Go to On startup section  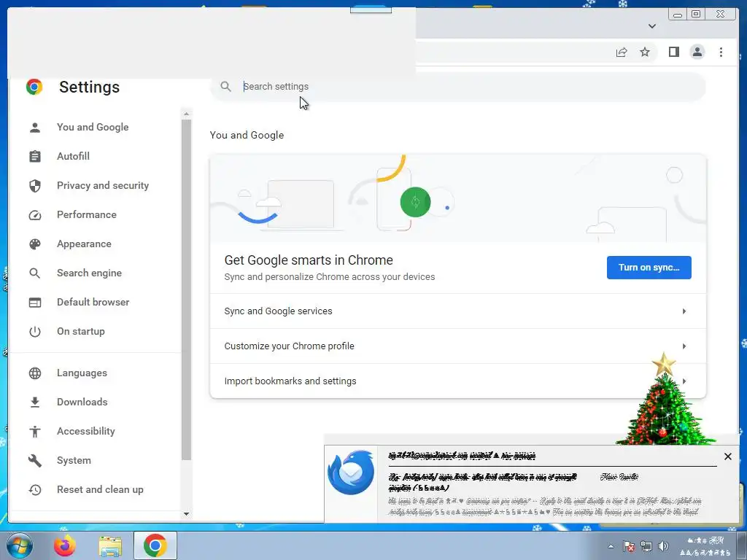[x=80, y=332]
